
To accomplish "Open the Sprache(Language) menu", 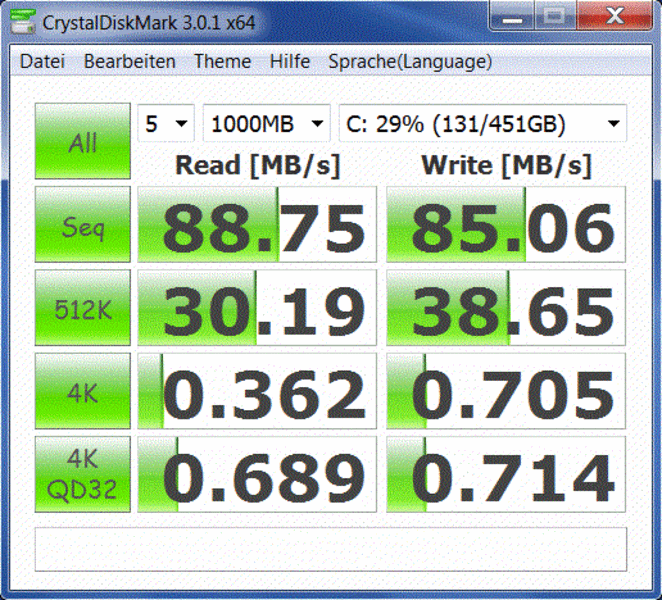I will [x=410, y=62].
